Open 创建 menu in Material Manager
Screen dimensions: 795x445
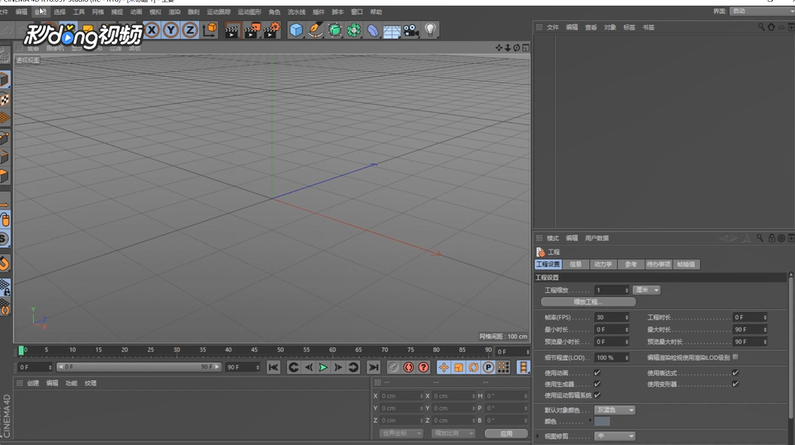click(x=33, y=383)
